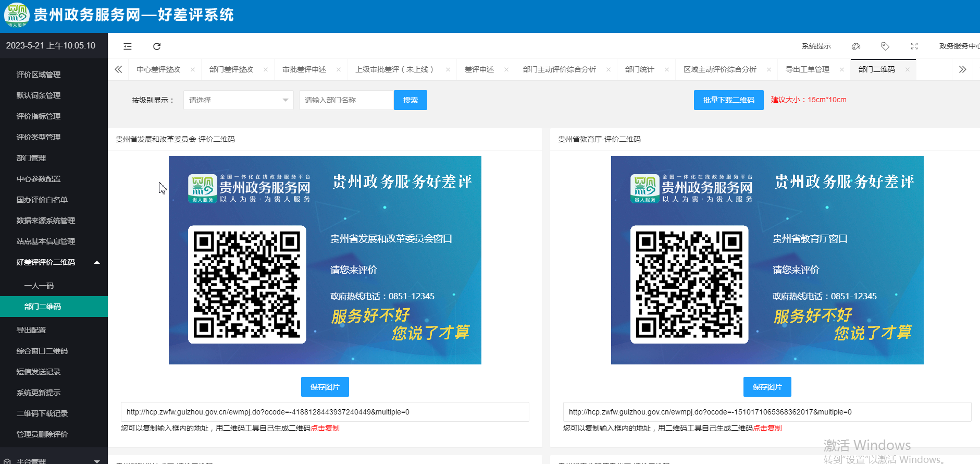Close the 部门二维码 tab

click(908, 69)
